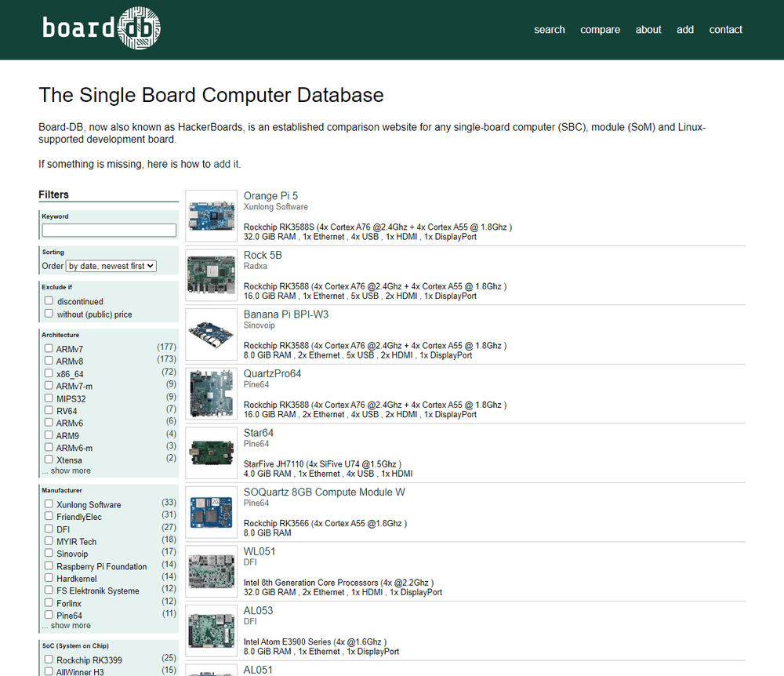This screenshot has width=784, height=676.
Task: Open the sorting Order dropdown
Action: coord(111,266)
